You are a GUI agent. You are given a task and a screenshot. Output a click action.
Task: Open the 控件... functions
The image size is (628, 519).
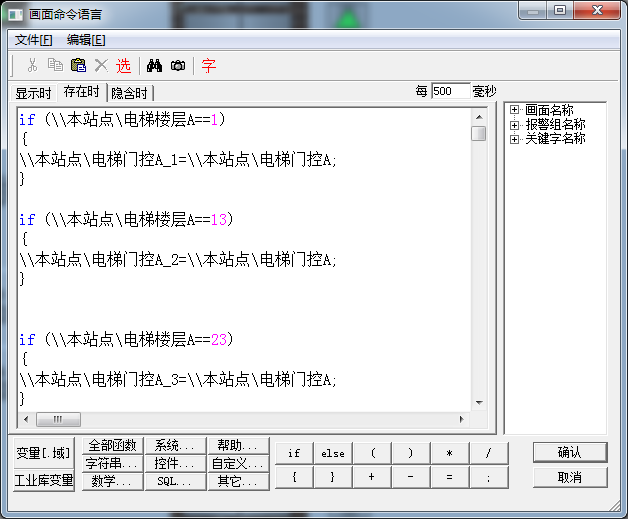pyautogui.click(x=175, y=463)
